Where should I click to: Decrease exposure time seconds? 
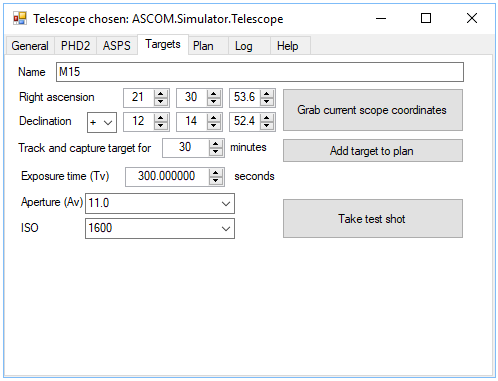click(216, 181)
